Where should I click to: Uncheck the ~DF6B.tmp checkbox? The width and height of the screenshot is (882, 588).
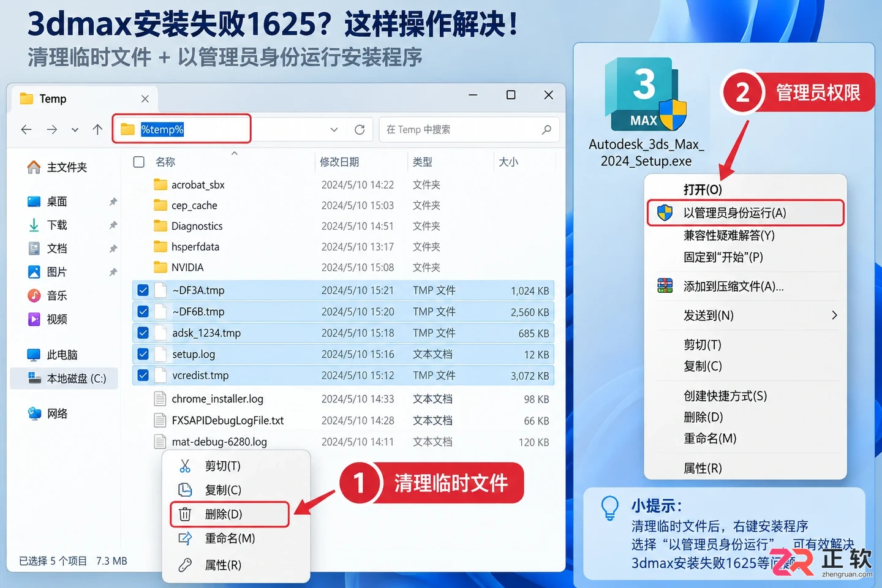(143, 312)
